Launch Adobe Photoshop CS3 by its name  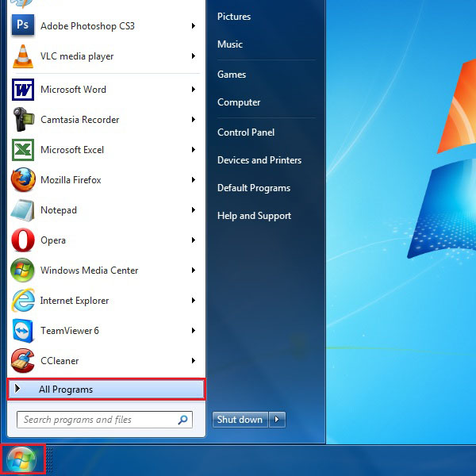(87, 26)
